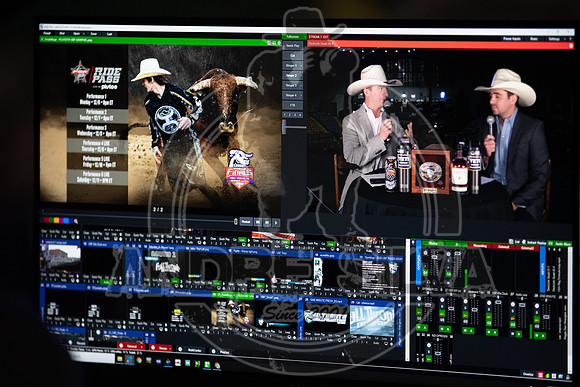Click Open in the top menu
This screenshot has height=387, width=580.
tap(76, 34)
